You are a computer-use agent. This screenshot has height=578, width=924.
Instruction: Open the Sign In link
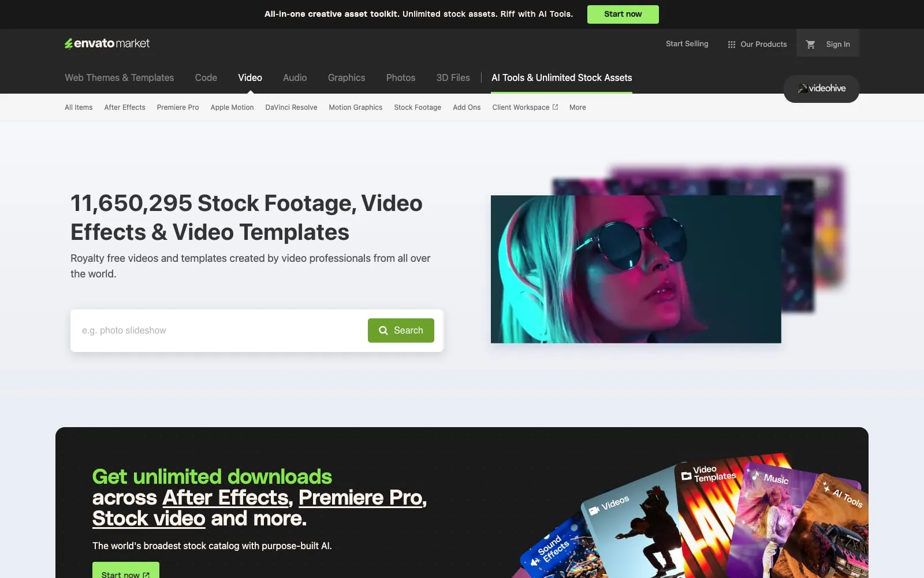(837, 44)
